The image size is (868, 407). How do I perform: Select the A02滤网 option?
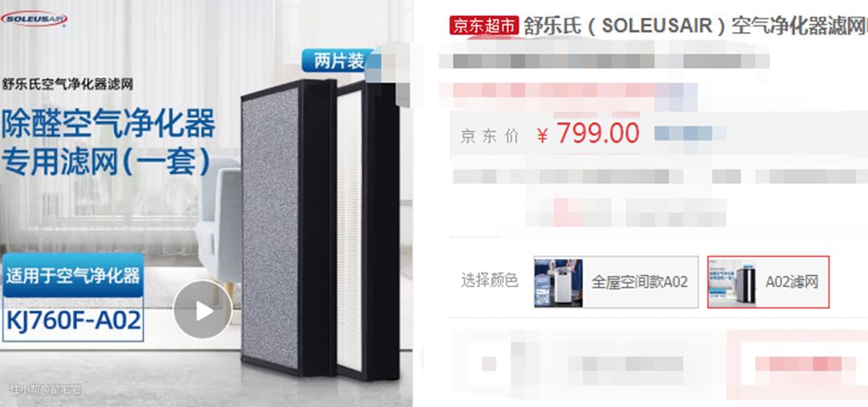[x=768, y=282]
